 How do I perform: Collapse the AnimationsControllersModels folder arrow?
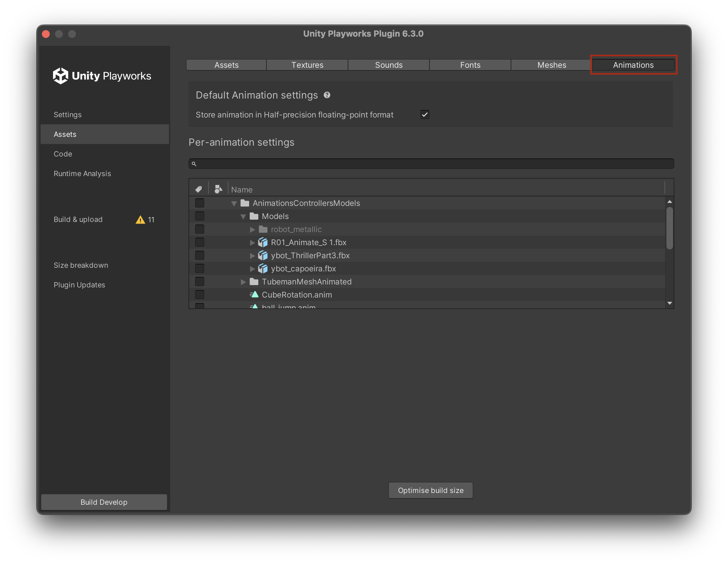click(234, 203)
